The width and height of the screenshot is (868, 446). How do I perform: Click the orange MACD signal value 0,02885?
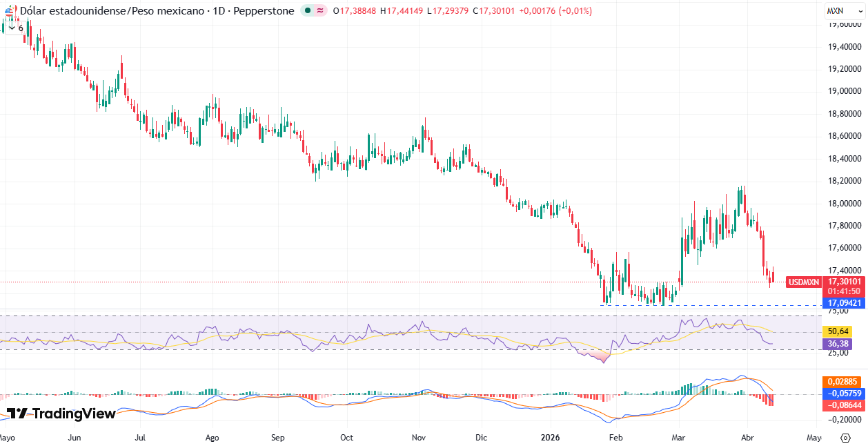coord(842,382)
